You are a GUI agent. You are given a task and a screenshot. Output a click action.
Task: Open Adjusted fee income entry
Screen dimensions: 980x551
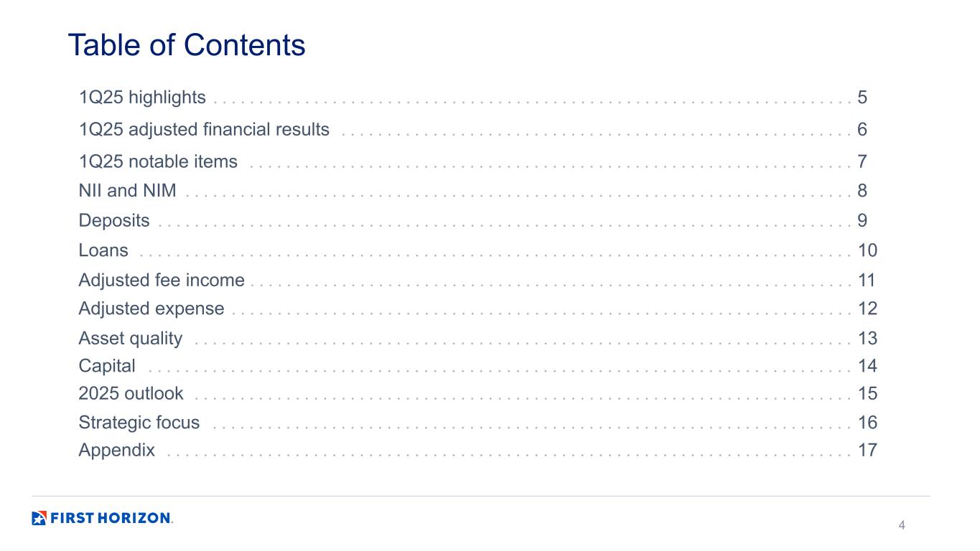click(x=162, y=280)
